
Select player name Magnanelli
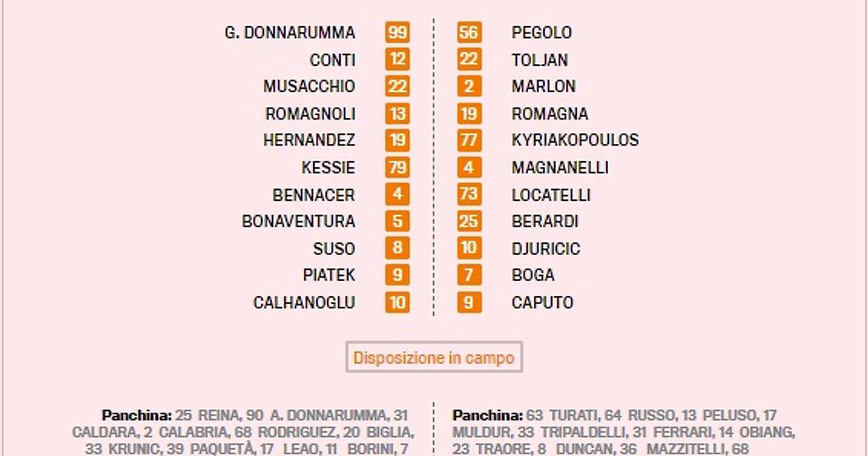click(x=560, y=168)
